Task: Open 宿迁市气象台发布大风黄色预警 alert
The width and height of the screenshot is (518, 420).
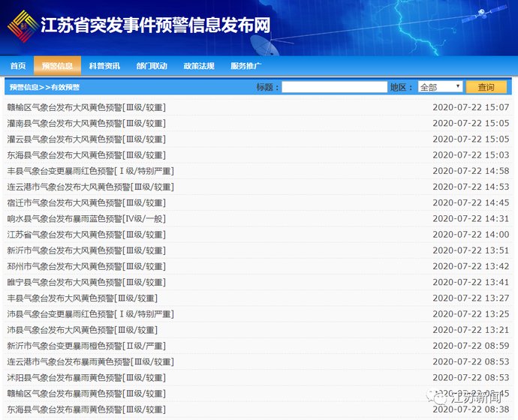Action: point(86,202)
